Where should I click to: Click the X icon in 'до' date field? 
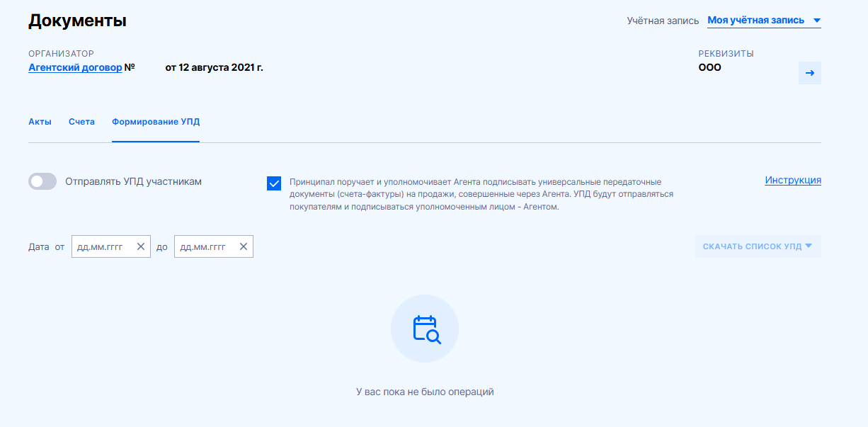244,246
